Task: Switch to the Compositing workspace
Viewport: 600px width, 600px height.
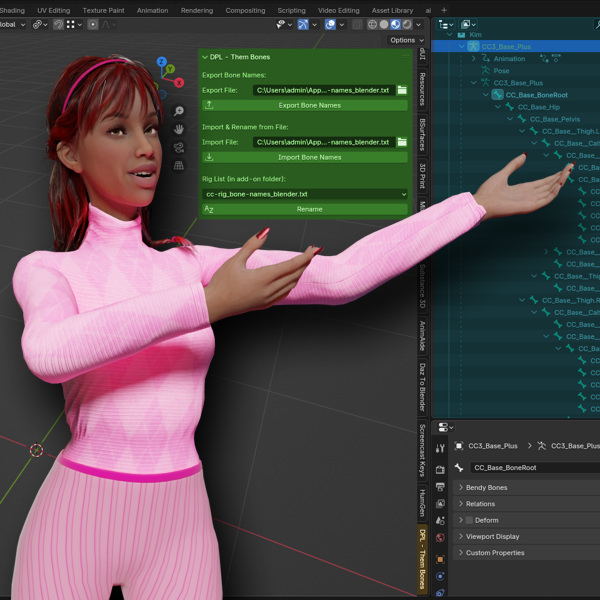Action: (x=245, y=10)
